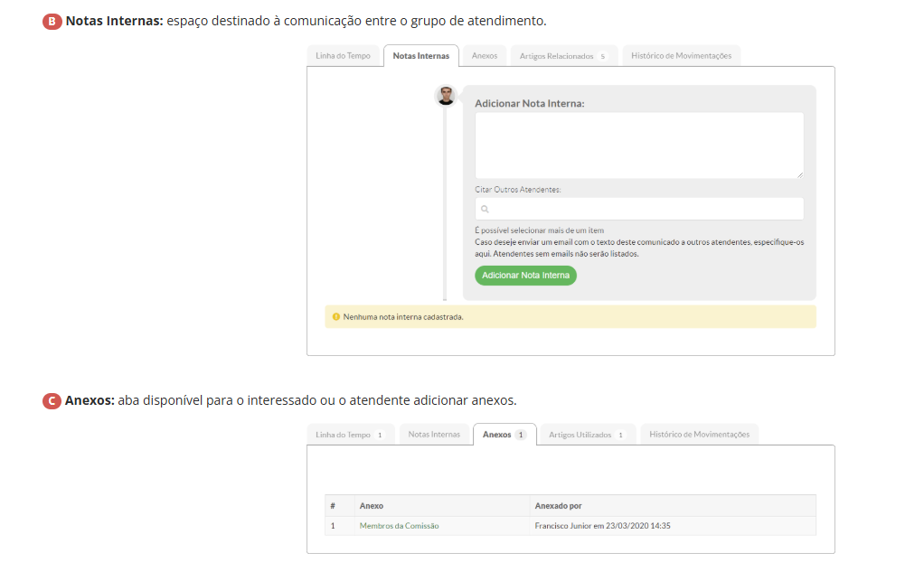Select the Linha do Tempo tab with badge 1
This screenshot has width=924, height=572.
click(344, 435)
